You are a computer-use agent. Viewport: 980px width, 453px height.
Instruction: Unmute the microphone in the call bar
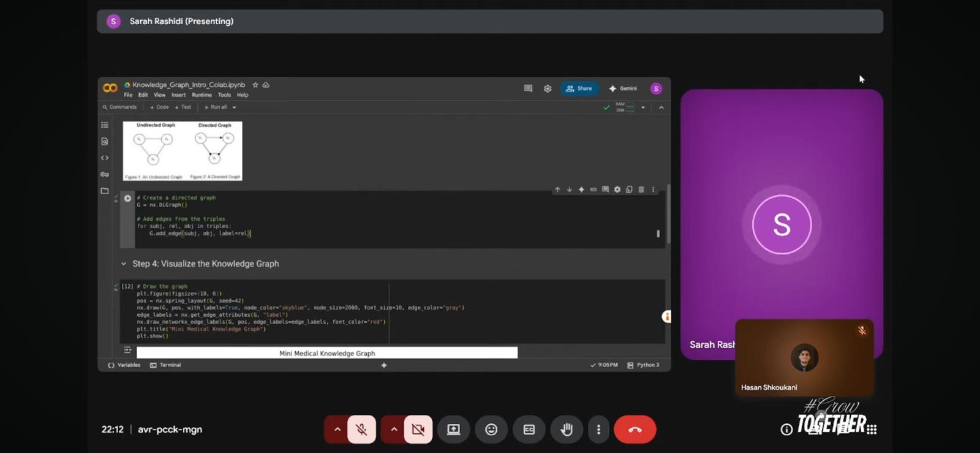[361, 430]
